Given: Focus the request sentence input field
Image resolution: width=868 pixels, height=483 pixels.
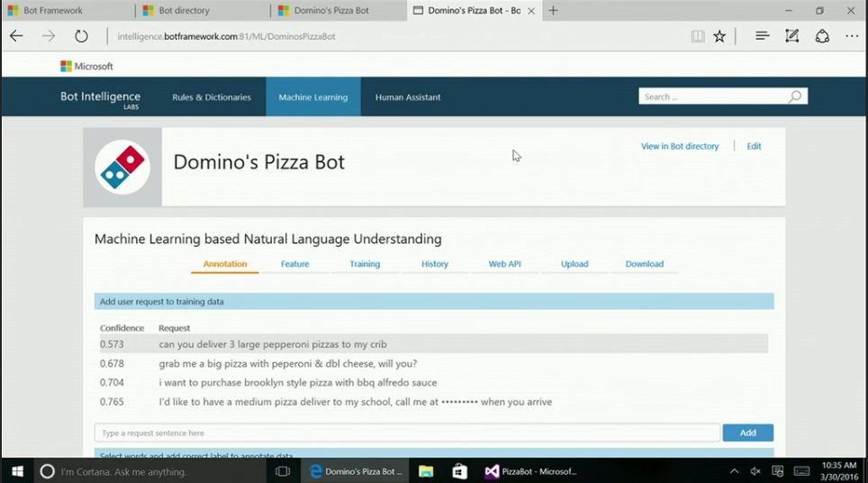Looking at the screenshot, I should (407, 433).
